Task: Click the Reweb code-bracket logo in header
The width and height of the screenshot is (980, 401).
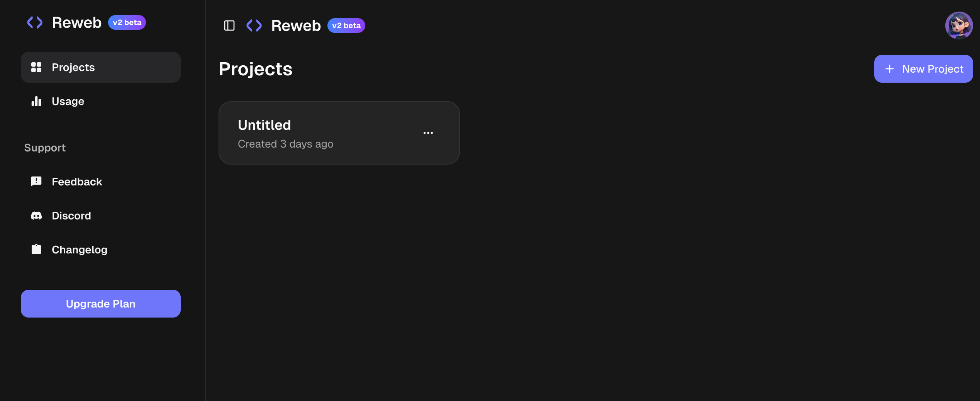Action: point(254,25)
